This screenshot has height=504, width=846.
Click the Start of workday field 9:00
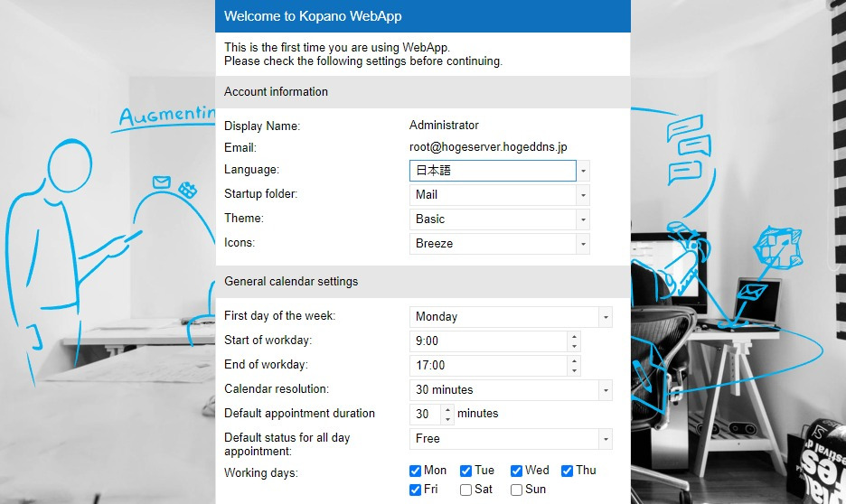coord(488,341)
